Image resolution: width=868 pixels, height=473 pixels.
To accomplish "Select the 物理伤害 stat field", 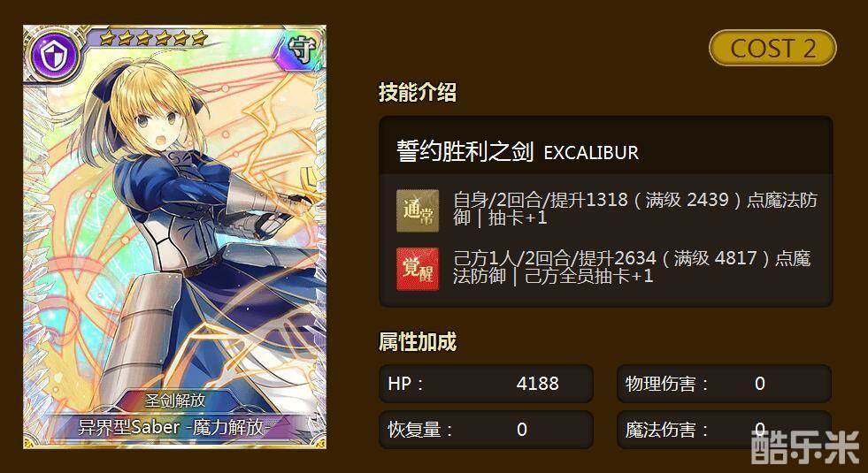I will click(x=724, y=384).
